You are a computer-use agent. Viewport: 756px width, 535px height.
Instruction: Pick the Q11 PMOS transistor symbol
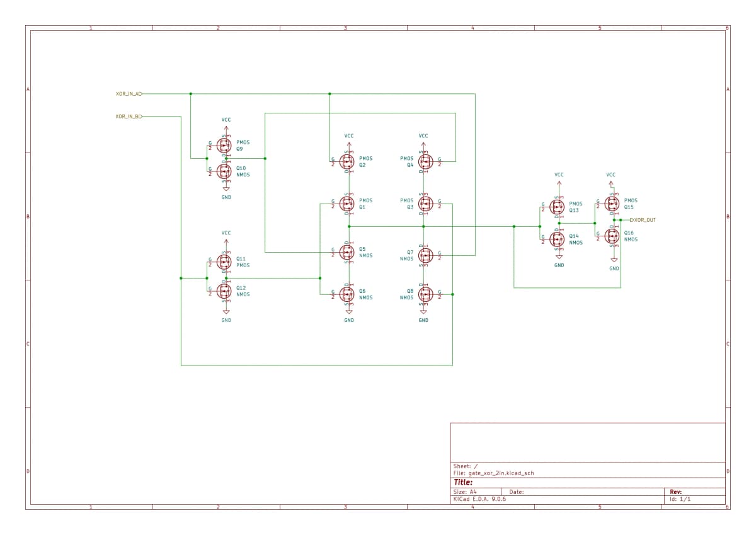coord(224,262)
